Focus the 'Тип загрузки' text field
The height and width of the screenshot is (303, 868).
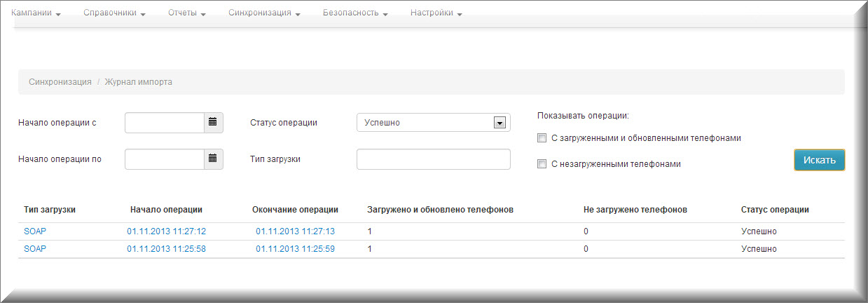pyautogui.click(x=433, y=159)
